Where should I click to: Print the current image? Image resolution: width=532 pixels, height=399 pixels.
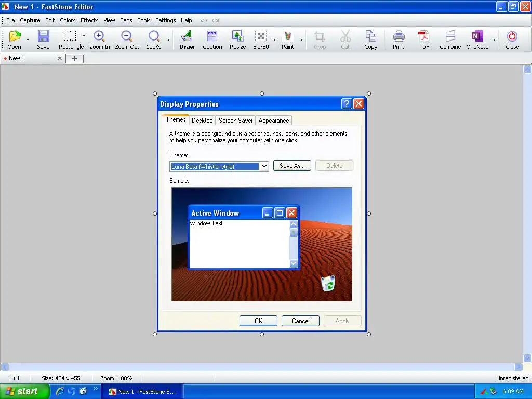pyautogui.click(x=398, y=39)
